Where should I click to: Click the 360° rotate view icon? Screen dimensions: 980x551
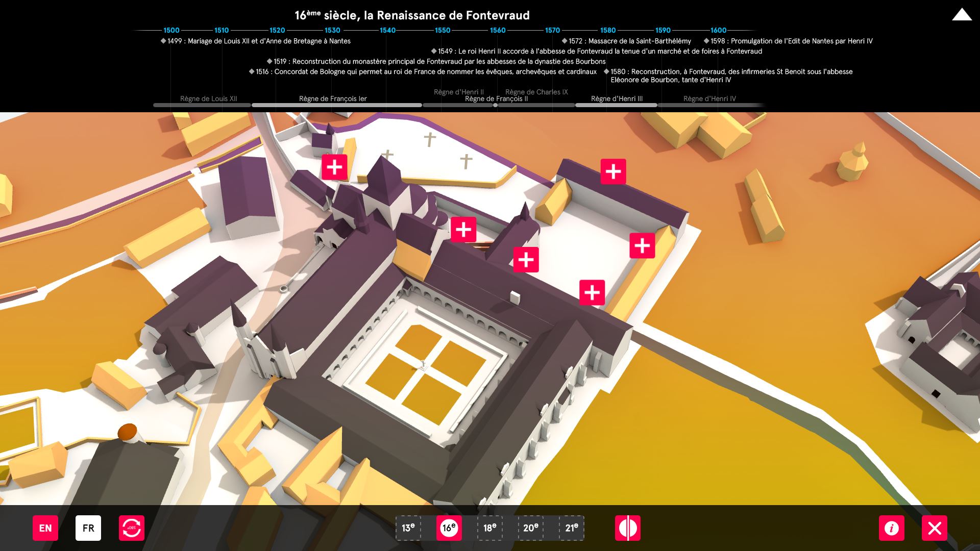[x=132, y=528]
